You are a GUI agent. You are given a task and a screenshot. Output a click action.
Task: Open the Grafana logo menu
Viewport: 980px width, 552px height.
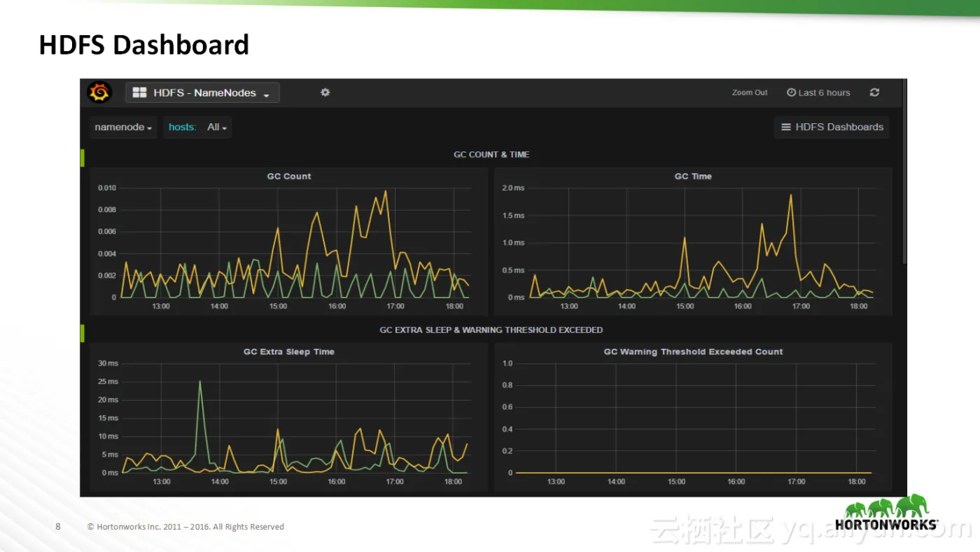point(99,92)
